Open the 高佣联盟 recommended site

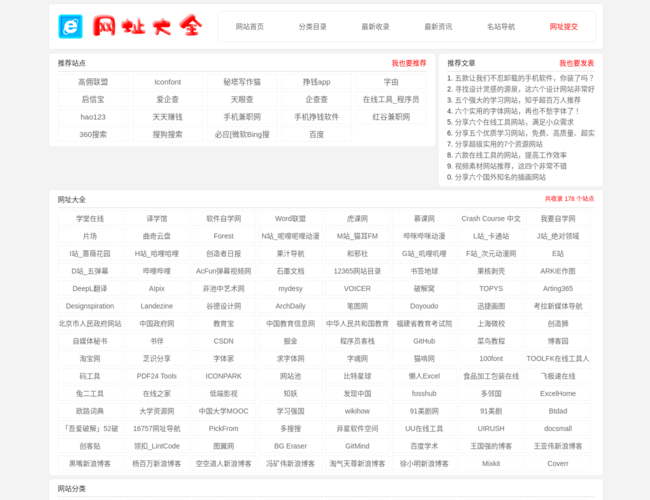93,82
